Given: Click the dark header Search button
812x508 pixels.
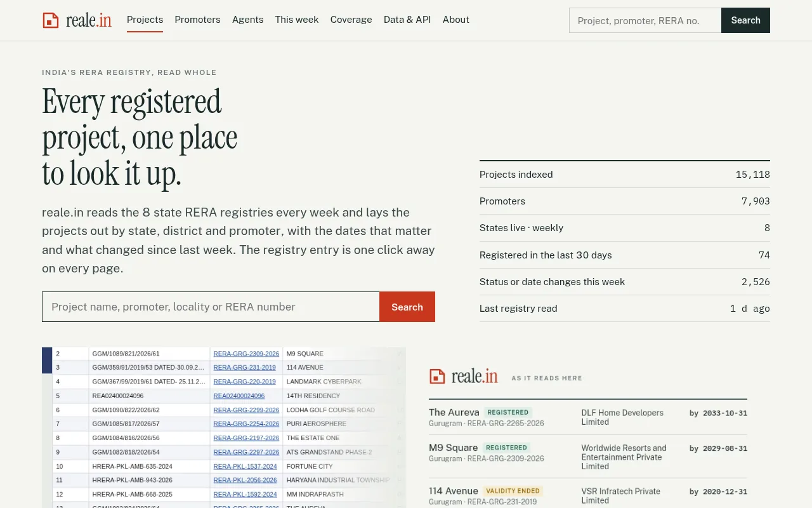Looking at the screenshot, I should click(x=745, y=20).
